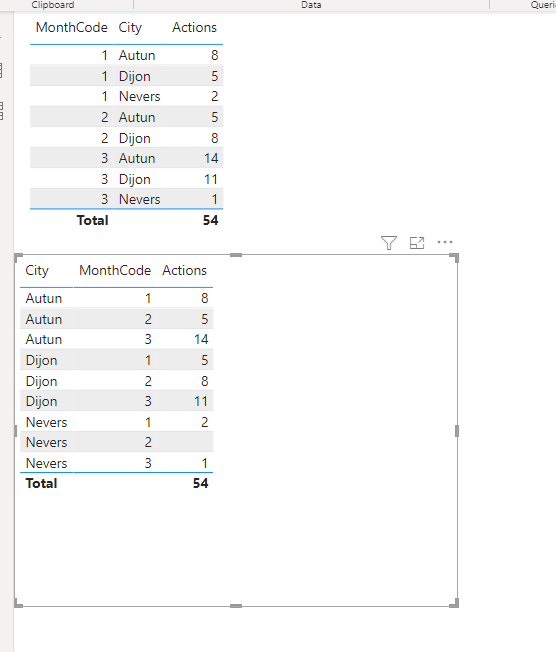Screen dimensions: 556x652
Task: Select Nevers row with MonthCode 1 in bottom table
Action: pyautogui.click(x=116, y=422)
